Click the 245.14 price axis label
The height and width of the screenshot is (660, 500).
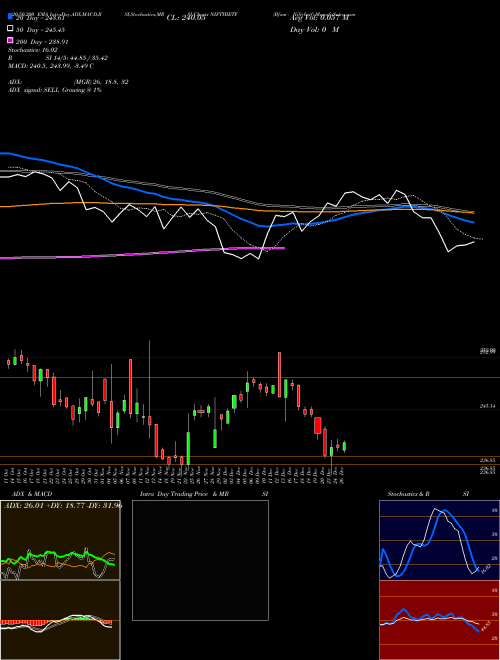pos(488,406)
